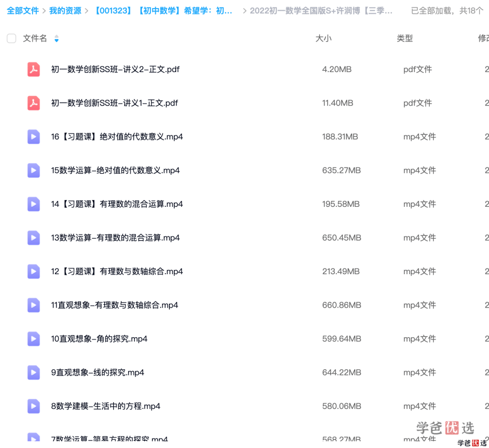Click video icon for 9直观想象-线的探究.mp4
489x448 pixels.
34,373
